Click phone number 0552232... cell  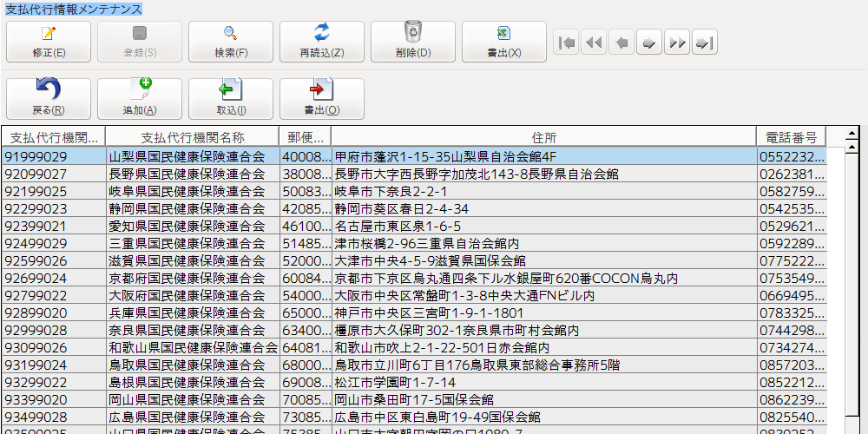[792, 156]
